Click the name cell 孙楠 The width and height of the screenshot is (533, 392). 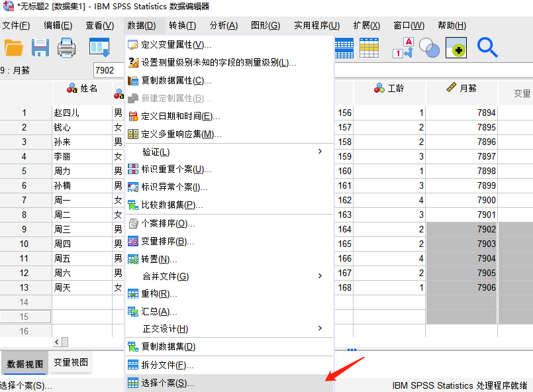point(82,185)
